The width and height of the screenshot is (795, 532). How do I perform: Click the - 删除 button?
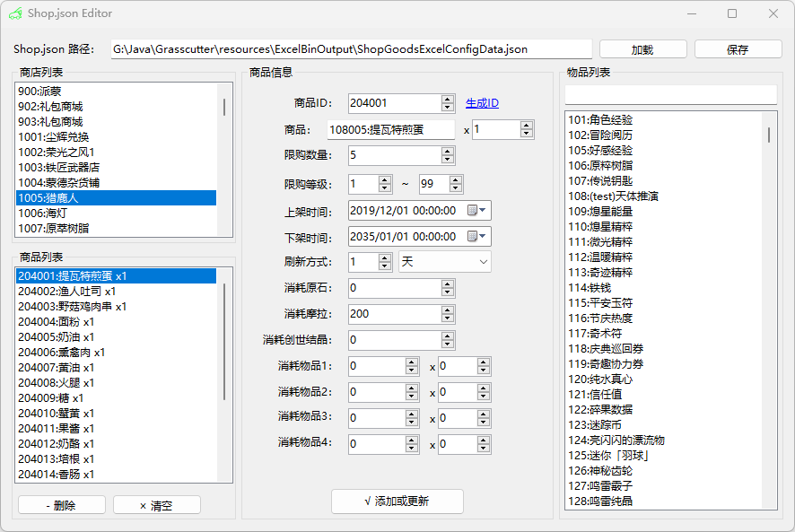pos(61,505)
